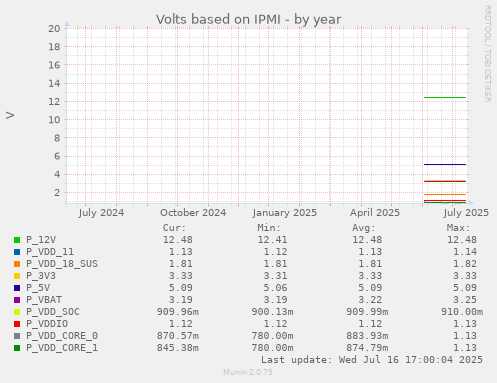497x383 pixels.
Task: Click the Munin 2.0.75 version footer
Action: click(248, 372)
